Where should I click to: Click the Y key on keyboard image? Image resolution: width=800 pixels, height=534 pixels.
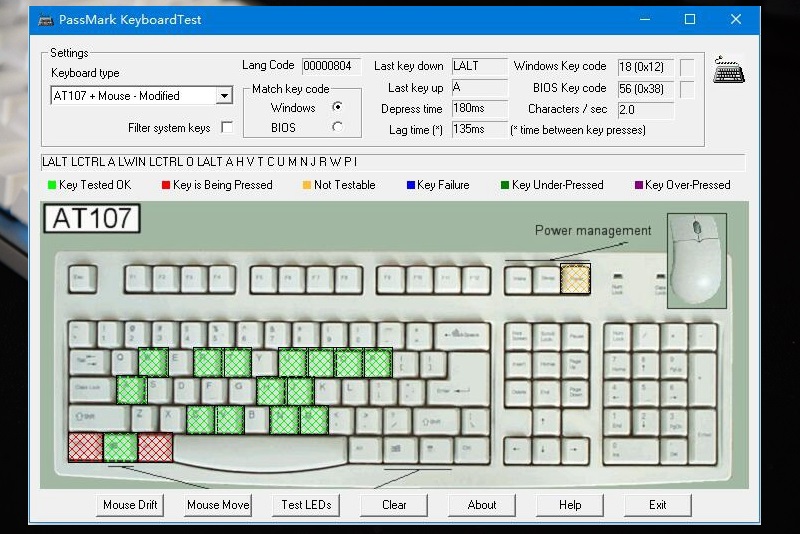point(264,362)
